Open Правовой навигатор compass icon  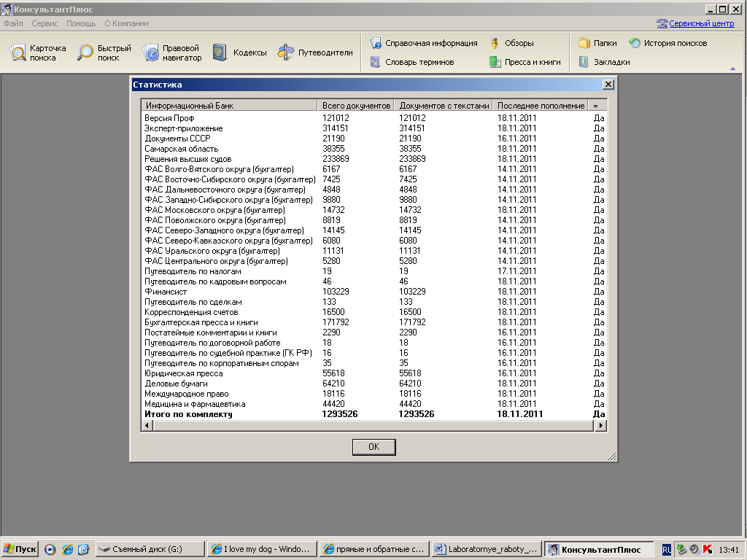[x=150, y=52]
